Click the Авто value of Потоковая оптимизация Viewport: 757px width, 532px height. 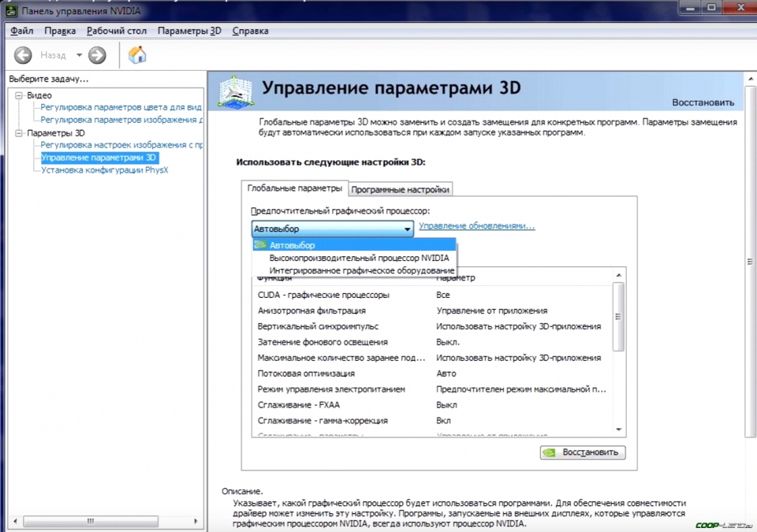pyautogui.click(x=446, y=374)
